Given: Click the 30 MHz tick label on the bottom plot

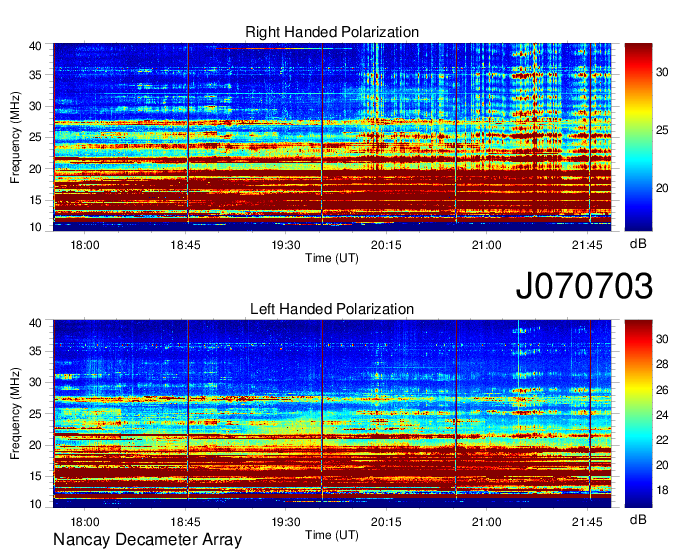Looking at the screenshot, I should click(35, 382).
